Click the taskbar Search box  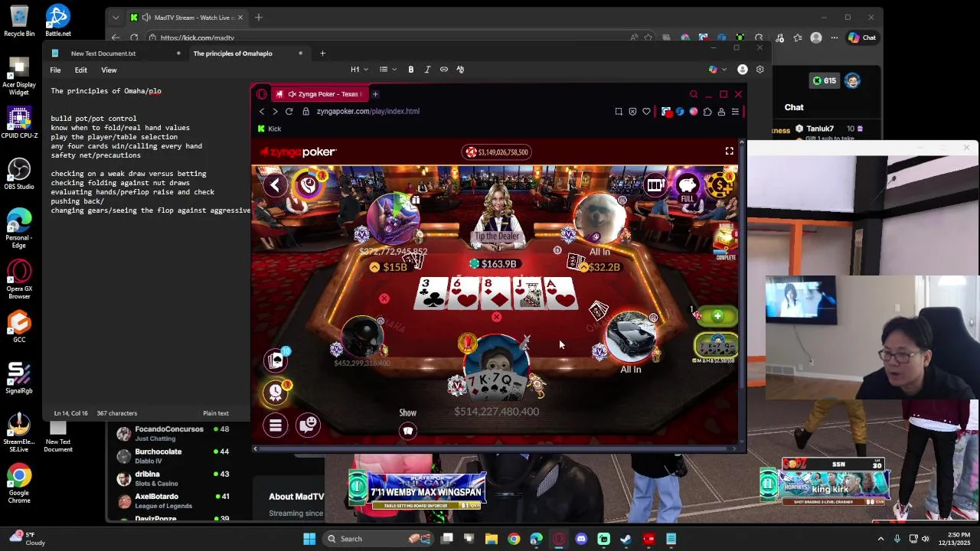click(x=379, y=539)
